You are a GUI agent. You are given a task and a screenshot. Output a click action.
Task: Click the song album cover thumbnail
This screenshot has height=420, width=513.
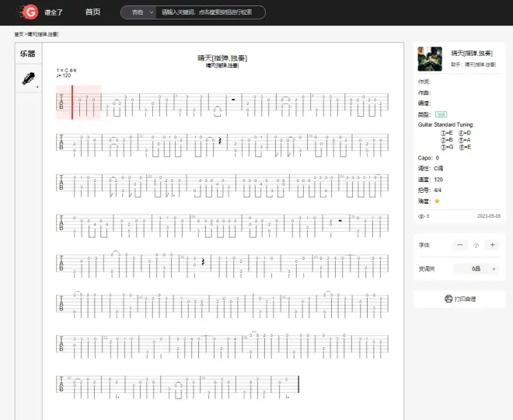[x=430, y=59]
